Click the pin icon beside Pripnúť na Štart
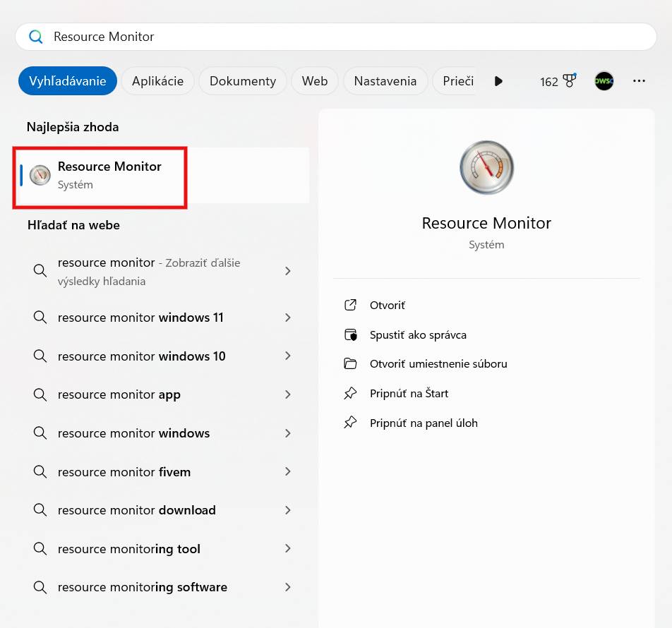Viewport: 672px width, 628px height. point(350,393)
